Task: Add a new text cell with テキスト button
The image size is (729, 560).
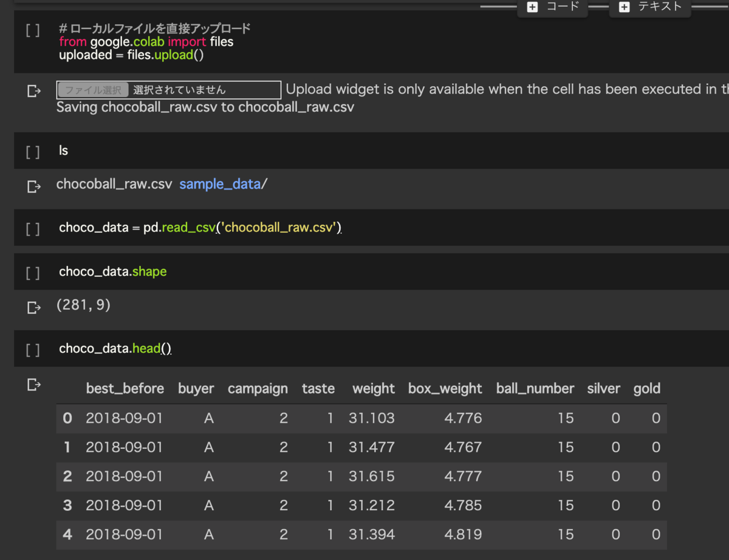Action: 650,7
